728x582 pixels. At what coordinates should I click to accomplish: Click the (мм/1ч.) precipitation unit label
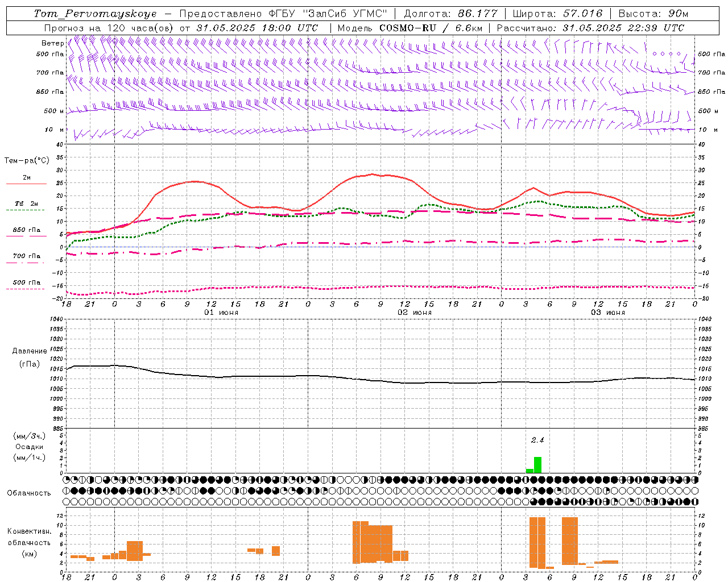point(30,458)
